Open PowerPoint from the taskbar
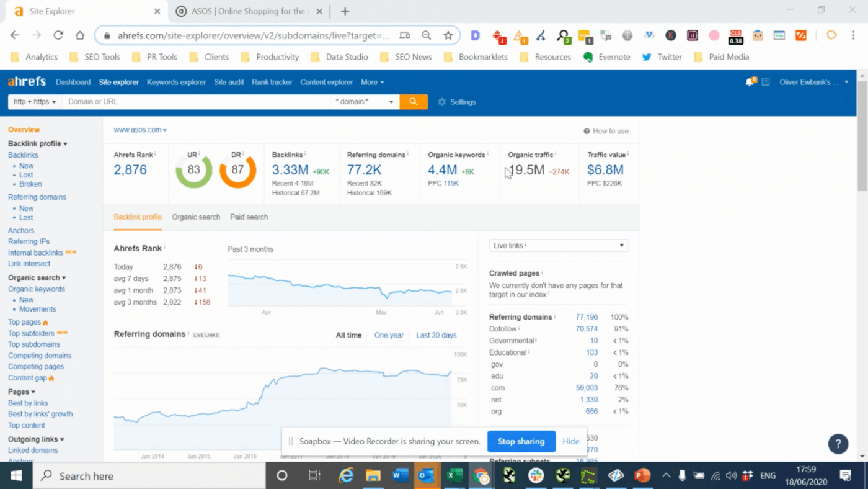Image resolution: width=868 pixels, height=489 pixels. 642,476
